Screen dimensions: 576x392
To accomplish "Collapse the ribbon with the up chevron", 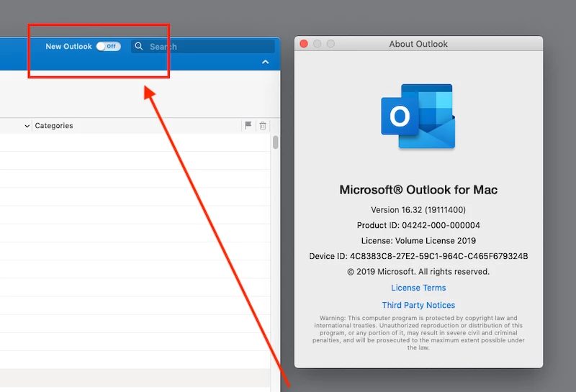I will (265, 62).
